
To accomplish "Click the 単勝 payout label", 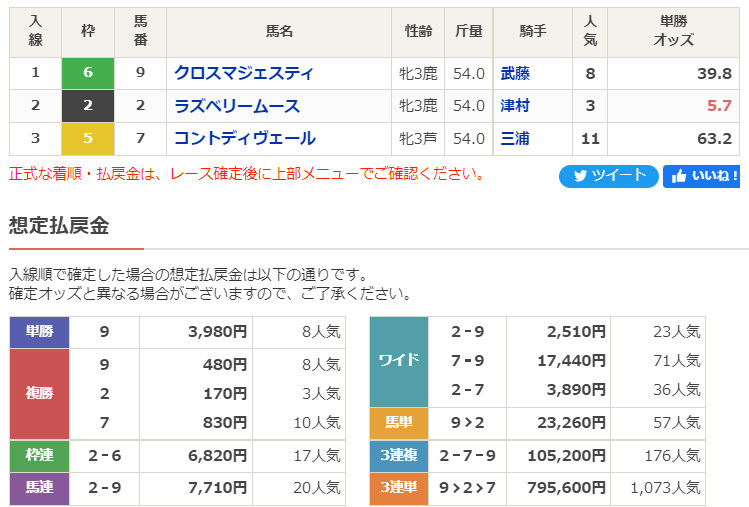I will point(40,332).
